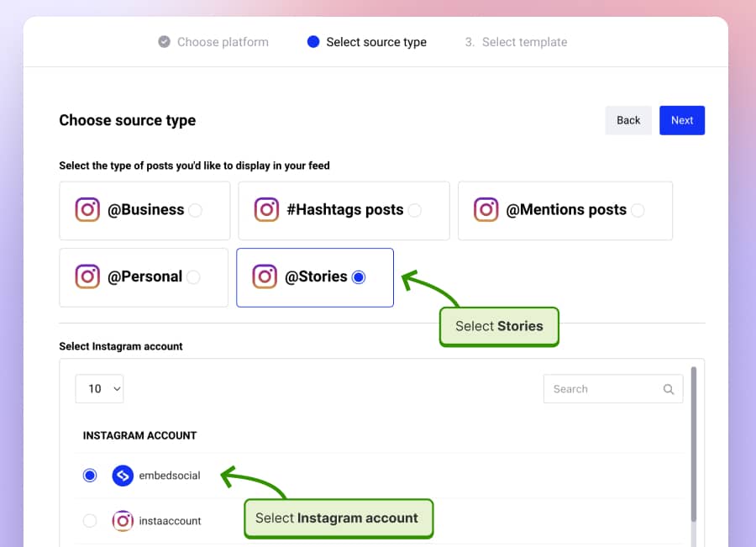Click the Instagram icon beside #Hashtags posts
Screen dimensions: 756x547
[266, 210]
